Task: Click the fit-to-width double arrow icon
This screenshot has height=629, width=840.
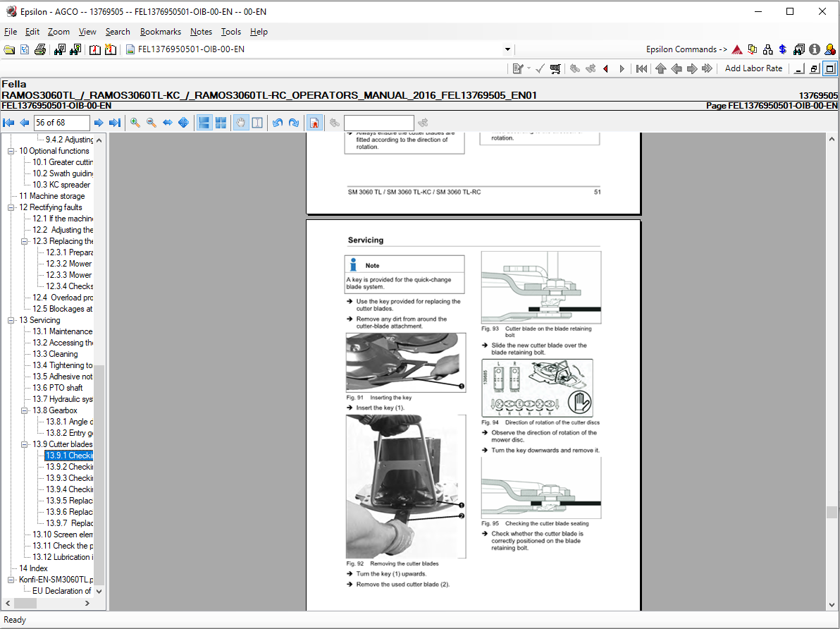Action: click(x=168, y=123)
